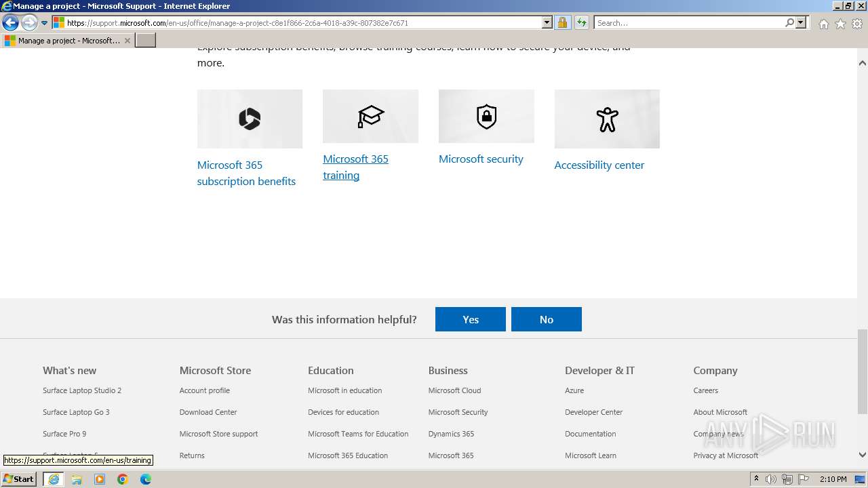Open Microsoft 365 subscription benefits link

[x=246, y=173]
